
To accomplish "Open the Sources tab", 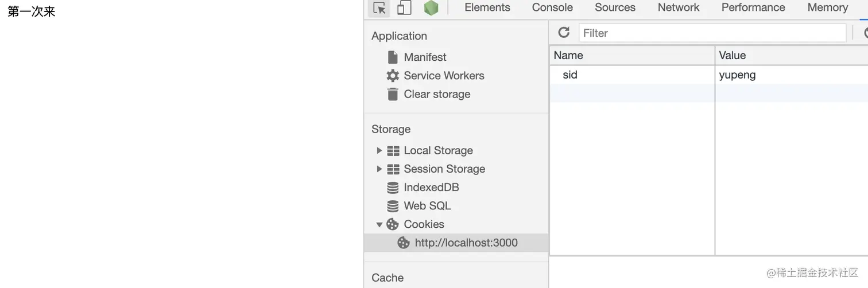I will click(x=615, y=7).
